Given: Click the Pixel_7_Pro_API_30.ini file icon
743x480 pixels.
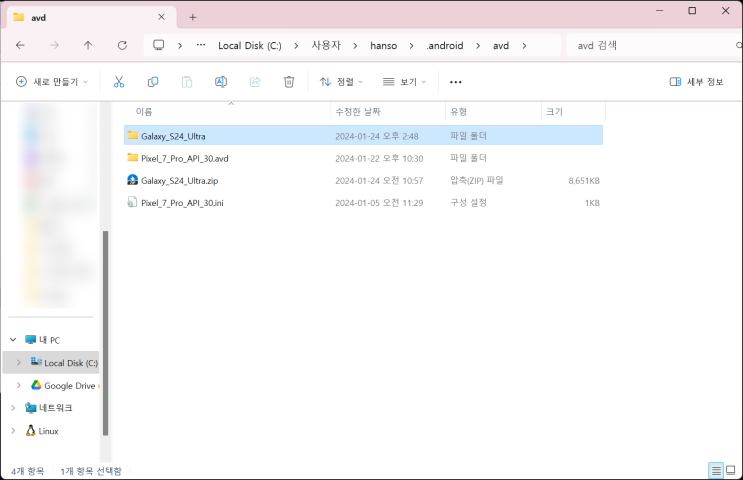Looking at the screenshot, I should coord(132,202).
